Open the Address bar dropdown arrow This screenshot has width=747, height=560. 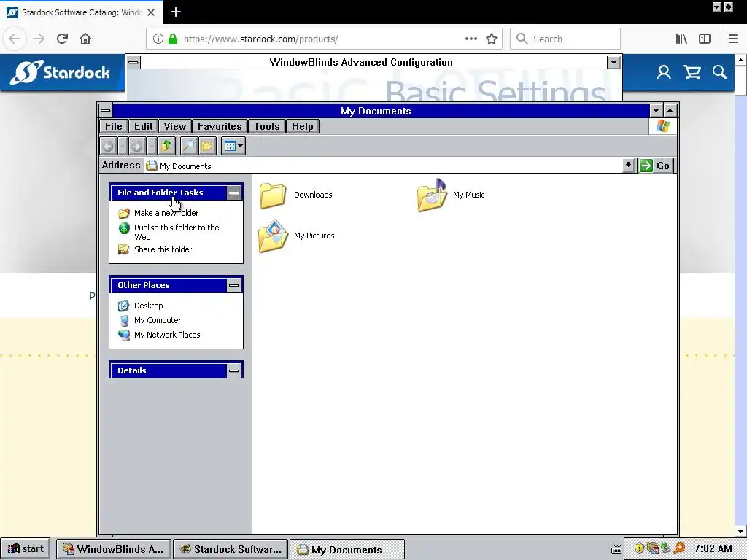(628, 166)
